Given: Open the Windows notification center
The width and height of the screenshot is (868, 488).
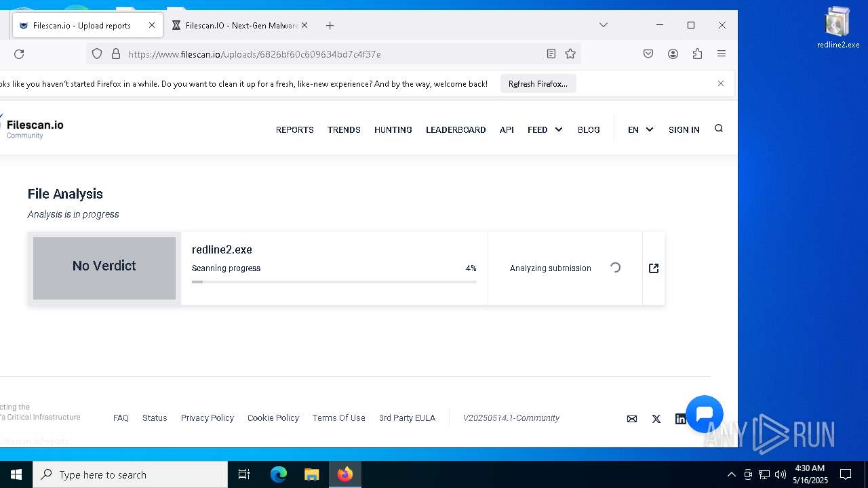Looking at the screenshot, I should pyautogui.click(x=846, y=474).
